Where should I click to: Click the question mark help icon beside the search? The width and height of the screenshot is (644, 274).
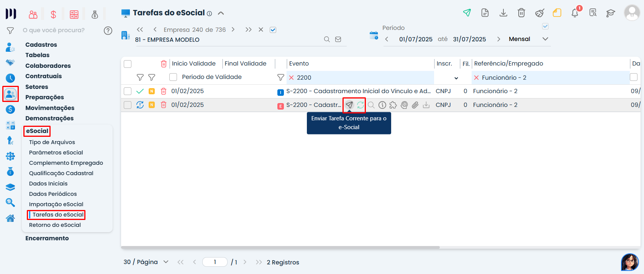click(x=108, y=31)
